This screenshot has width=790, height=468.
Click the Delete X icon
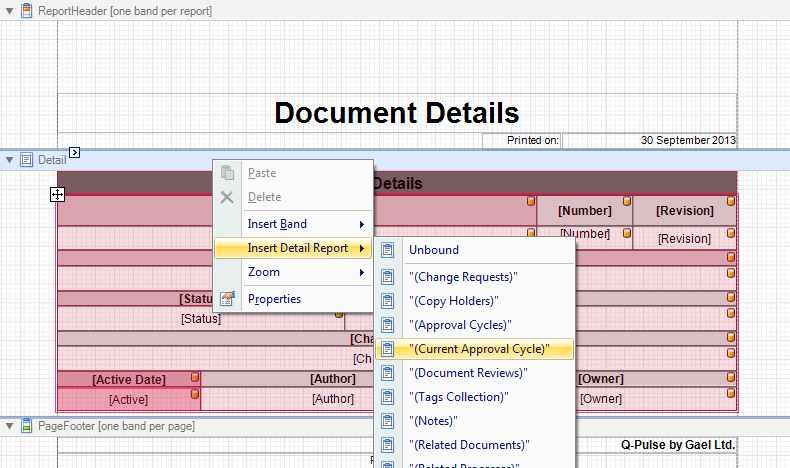(227, 197)
